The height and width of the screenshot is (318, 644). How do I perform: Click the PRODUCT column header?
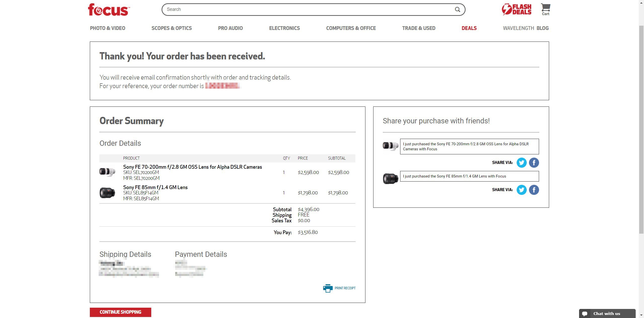tap(131, 158)
